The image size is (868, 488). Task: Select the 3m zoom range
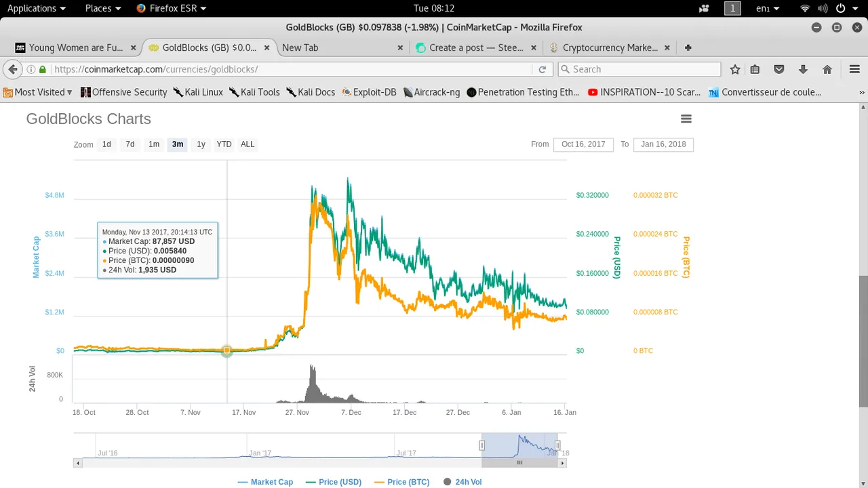pos(178,144)
